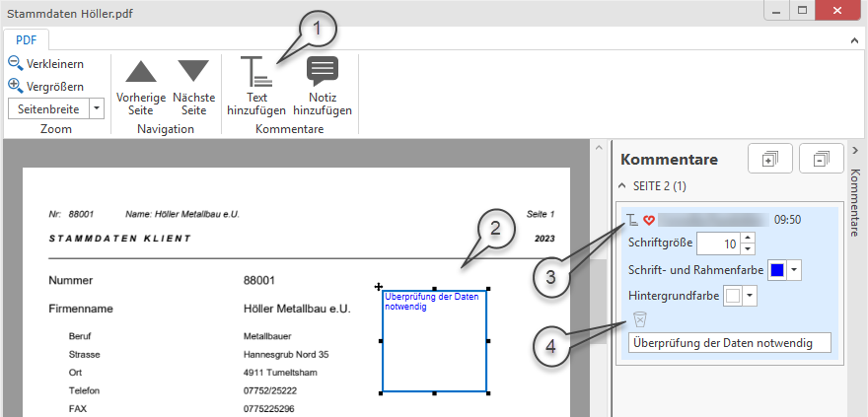Click the Vergrößern zoom in icon

click(16, 86)
